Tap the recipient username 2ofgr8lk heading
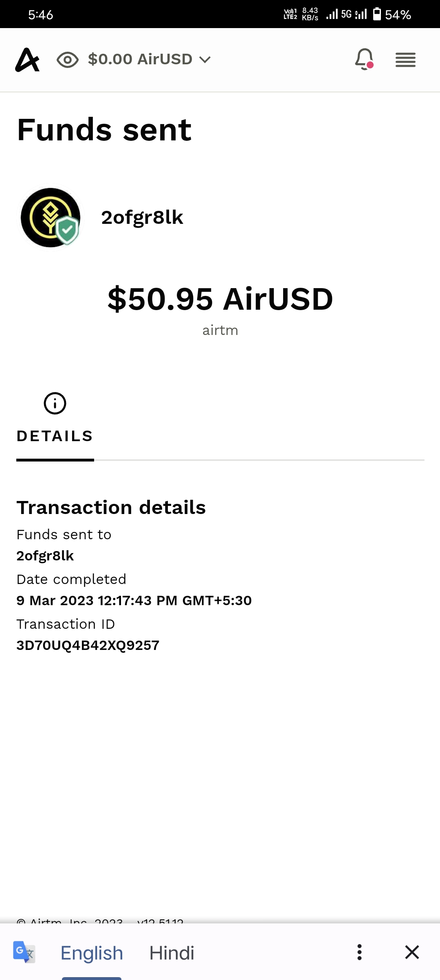This screenshot has width=440, height=980. (x=142, y=217)
